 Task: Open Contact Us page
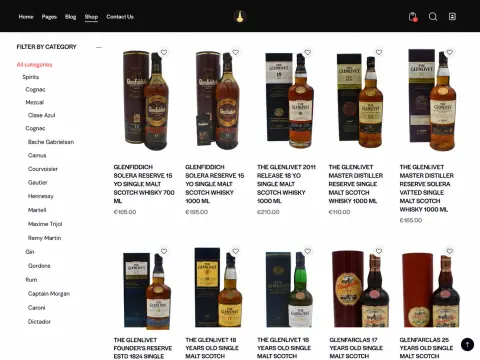120,17
